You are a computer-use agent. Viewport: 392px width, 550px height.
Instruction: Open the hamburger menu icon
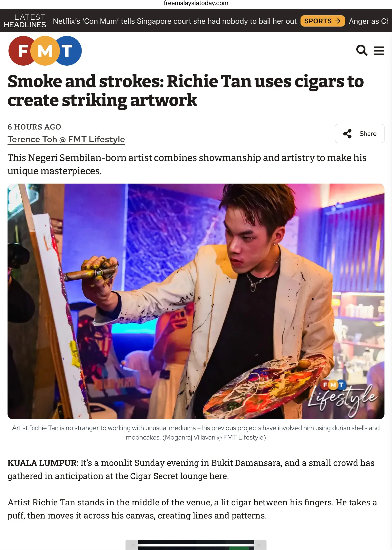(x=379, y=51)
